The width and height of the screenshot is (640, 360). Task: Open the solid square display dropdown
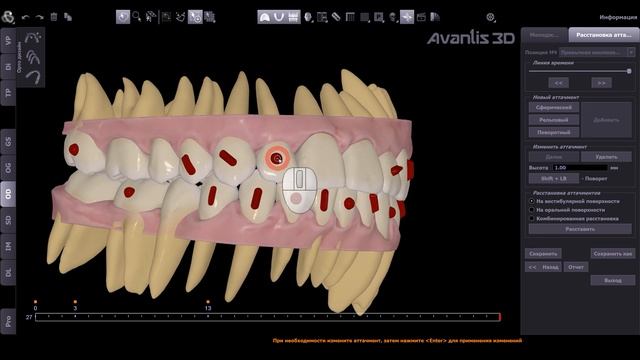(364, 17)
